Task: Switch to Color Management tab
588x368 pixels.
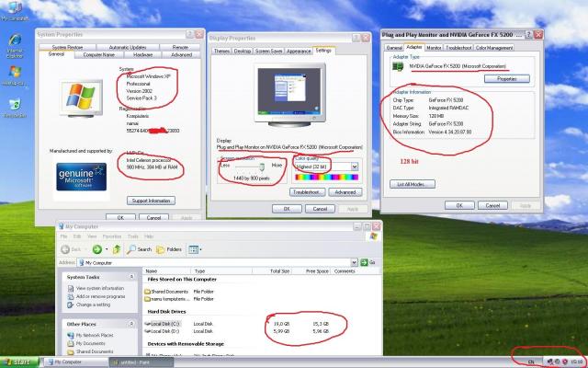Action: pos(494,48)
